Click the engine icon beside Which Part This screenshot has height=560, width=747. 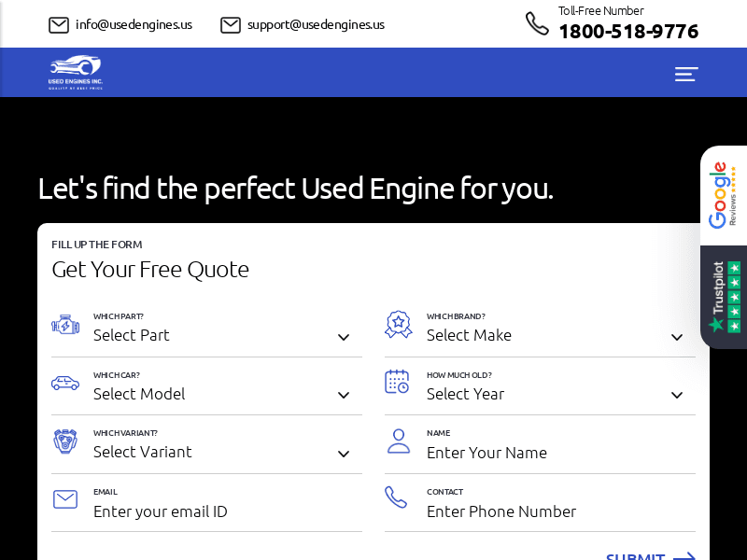(x=65, y=325)
